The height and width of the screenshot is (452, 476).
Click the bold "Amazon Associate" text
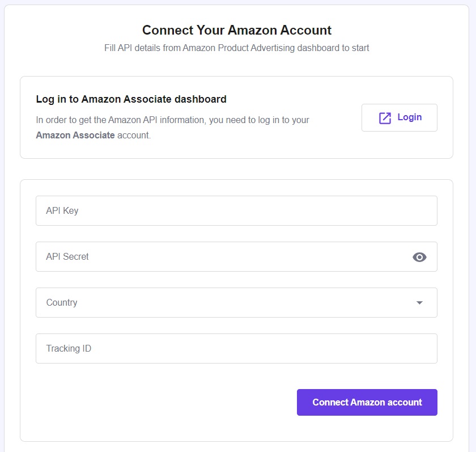click(75, 136)
